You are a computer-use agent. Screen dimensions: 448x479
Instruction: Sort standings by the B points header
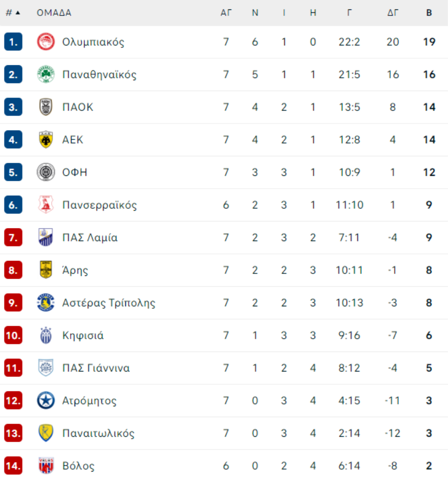coord(429,13)
